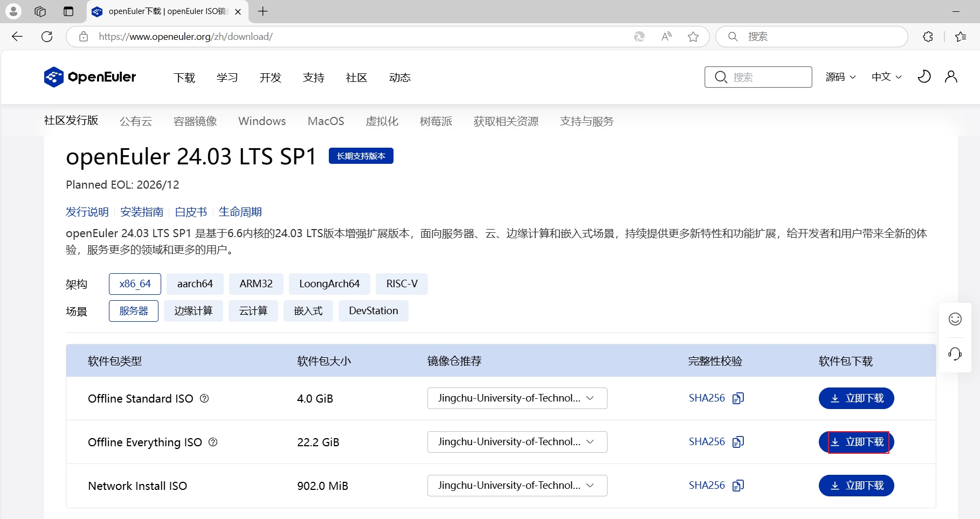Select the 服务器 scenario

click(134, 311)
